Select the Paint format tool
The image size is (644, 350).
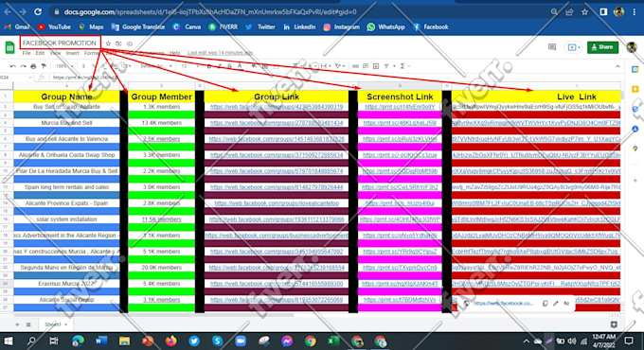tap(44, 66)
